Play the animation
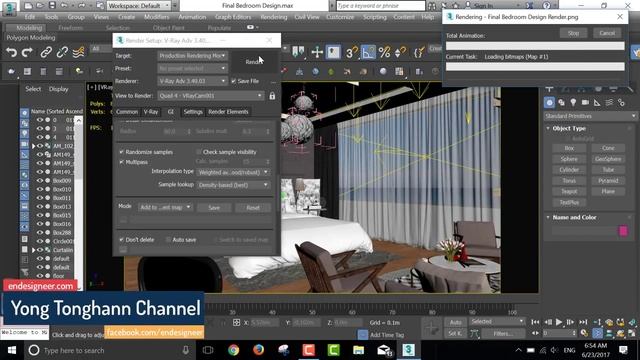640x360 pixels. coord(559,322)
